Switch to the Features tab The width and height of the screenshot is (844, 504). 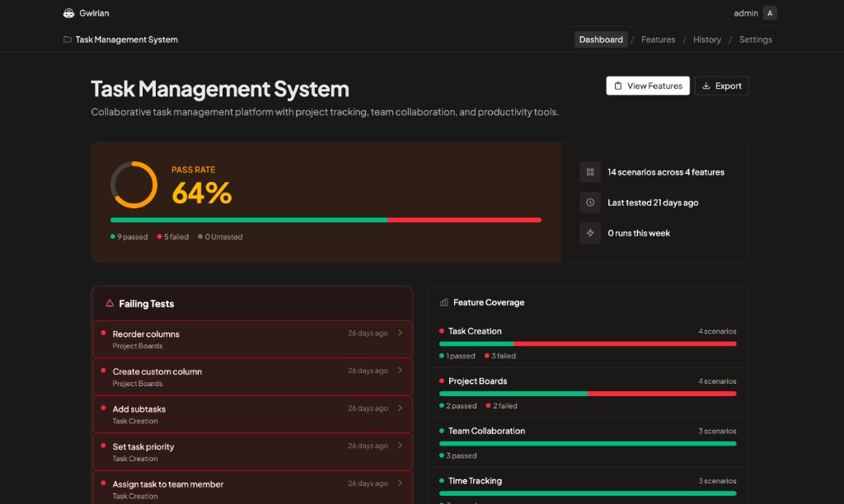658,39
